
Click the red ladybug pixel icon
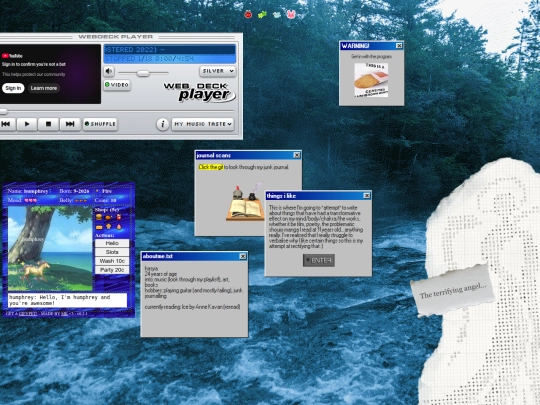(248, 14)
